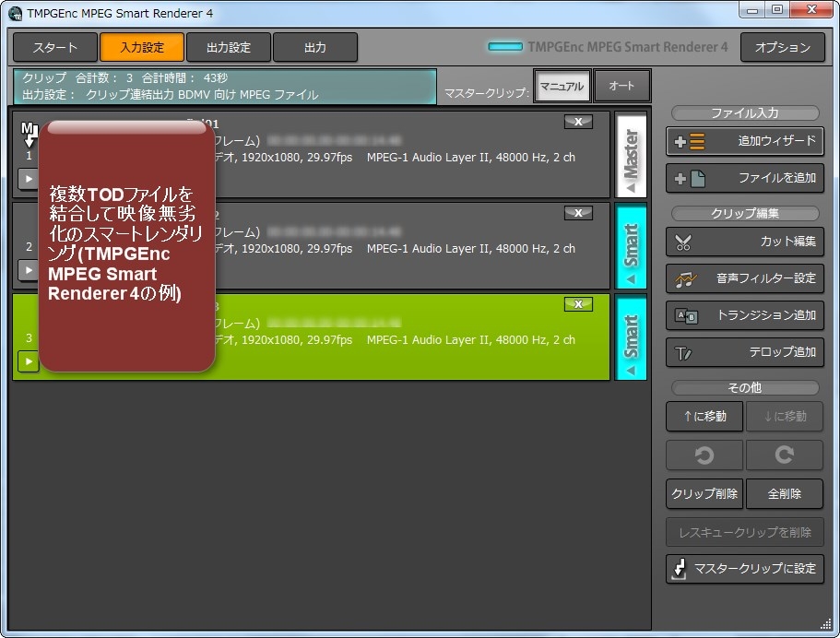The height and width of the screenshot is (638, 840).
Task: Remove clip 2 with its X button
Action: [578, 213]
